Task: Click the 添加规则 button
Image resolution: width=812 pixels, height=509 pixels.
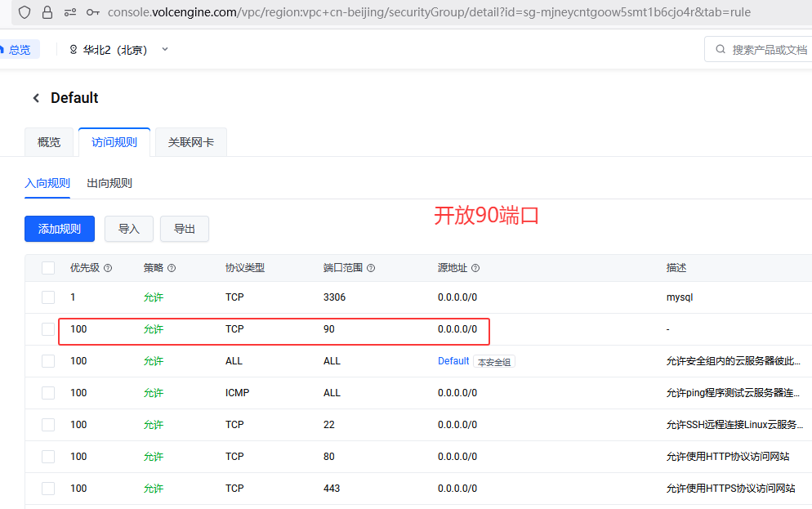Action: pyautogui.click(x=60, y=229)
